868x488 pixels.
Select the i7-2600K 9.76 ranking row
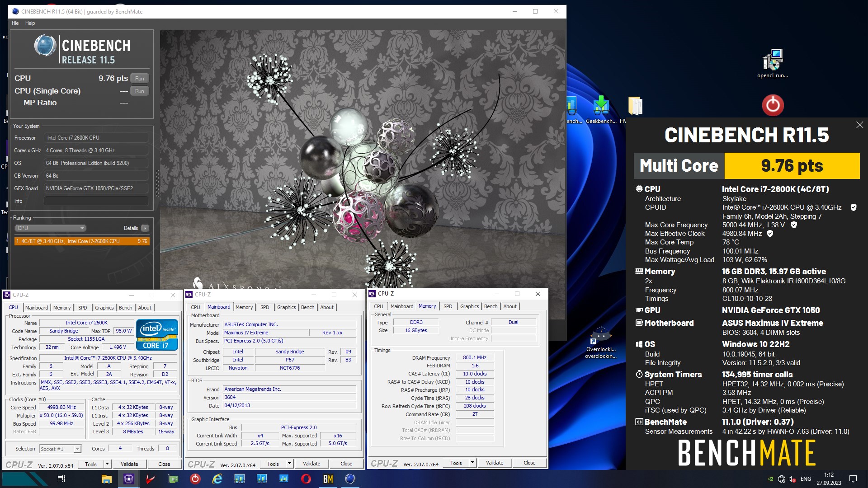[82, 241]
